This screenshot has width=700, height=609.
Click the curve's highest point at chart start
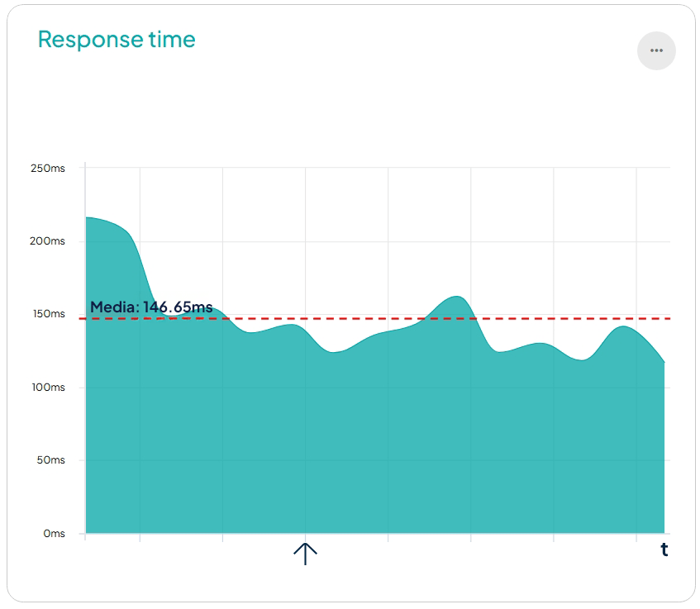88,217
